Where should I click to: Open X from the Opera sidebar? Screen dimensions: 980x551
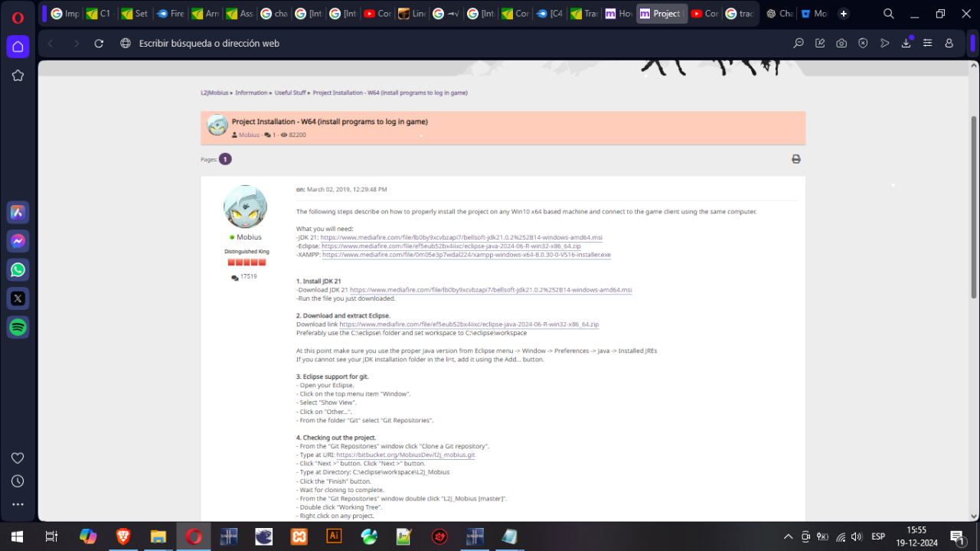(x=18, y=298)
